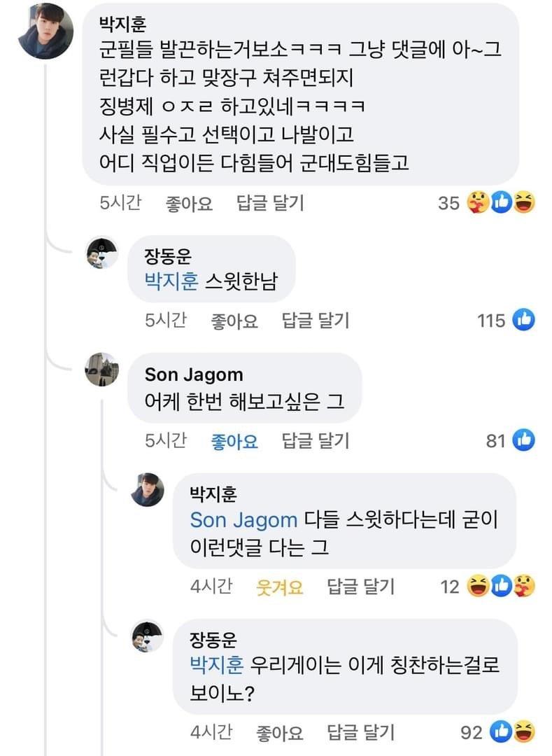Click the 5시간 timestamp under the top comment
The image size is (552, 756).
[x=120, y=203]
